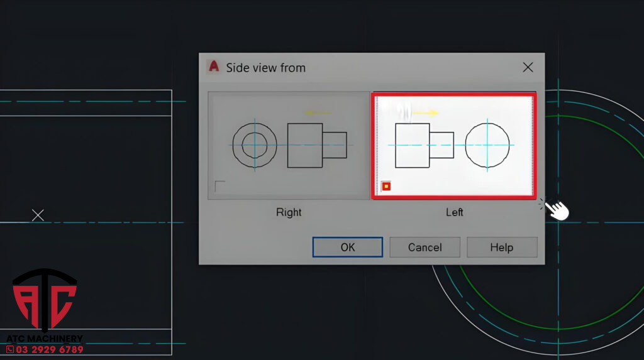Click the stepped shaft outline in Right preview
The image size is (644, 360).
click(x=316, y=145)
